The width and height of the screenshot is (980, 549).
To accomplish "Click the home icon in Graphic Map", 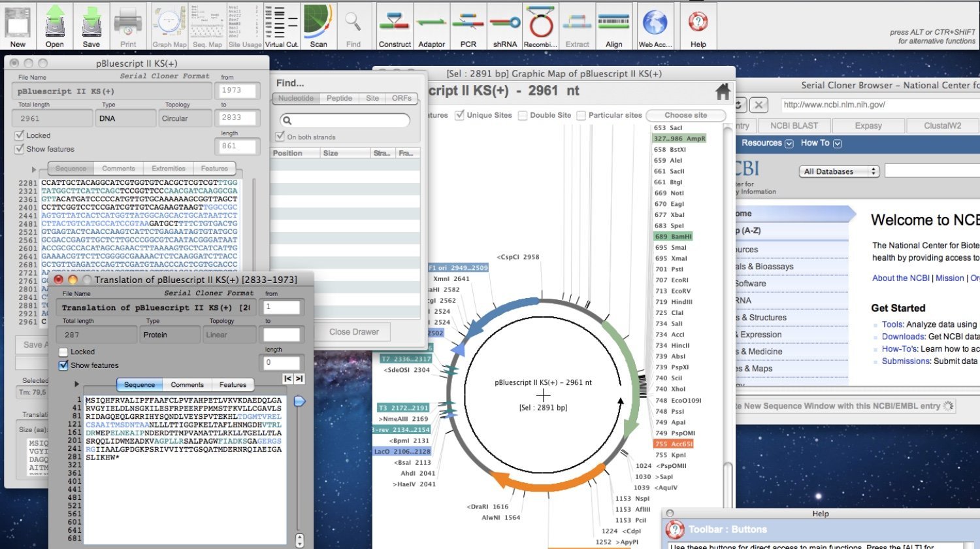I will click(723, 92).
